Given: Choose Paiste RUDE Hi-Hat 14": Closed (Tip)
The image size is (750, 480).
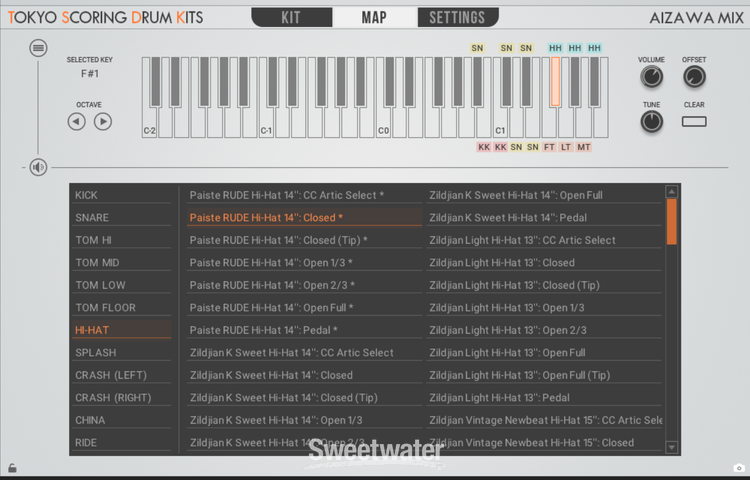Looking at the screenshot, I should coord(304,240).
